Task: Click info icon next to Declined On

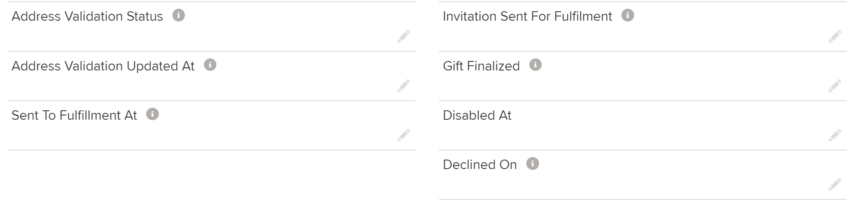Action: (x=533, y=164)
